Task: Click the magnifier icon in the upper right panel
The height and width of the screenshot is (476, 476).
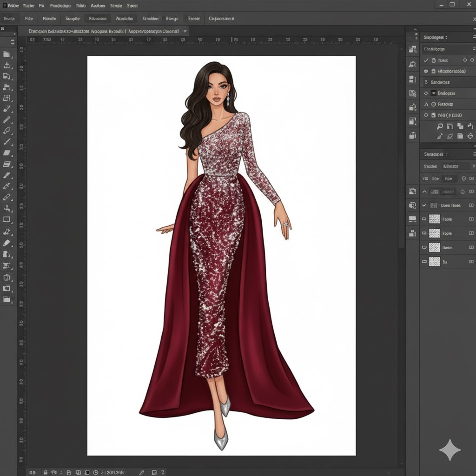Action: pos(440,126)
